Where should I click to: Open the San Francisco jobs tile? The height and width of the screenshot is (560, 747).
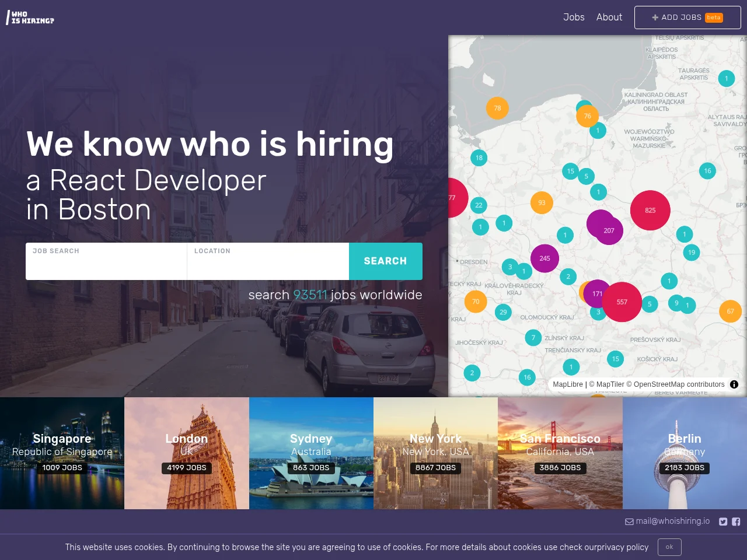(560, 453)
